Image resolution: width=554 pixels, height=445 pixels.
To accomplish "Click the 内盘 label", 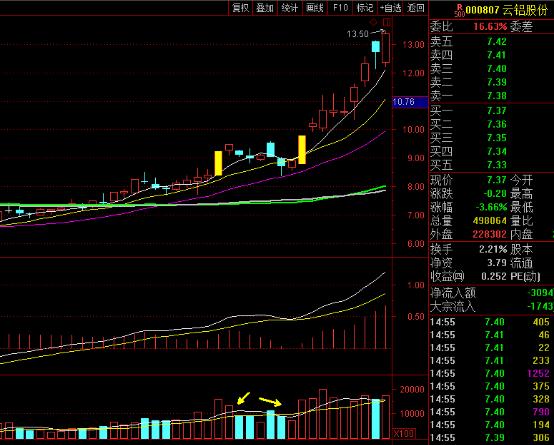I will [521, 234].
